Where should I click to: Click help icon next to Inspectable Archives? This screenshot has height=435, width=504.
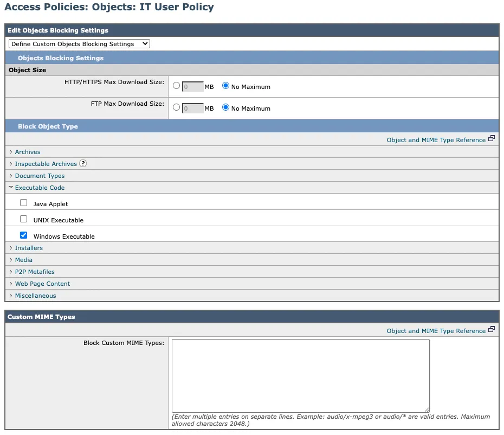(83, 163)
